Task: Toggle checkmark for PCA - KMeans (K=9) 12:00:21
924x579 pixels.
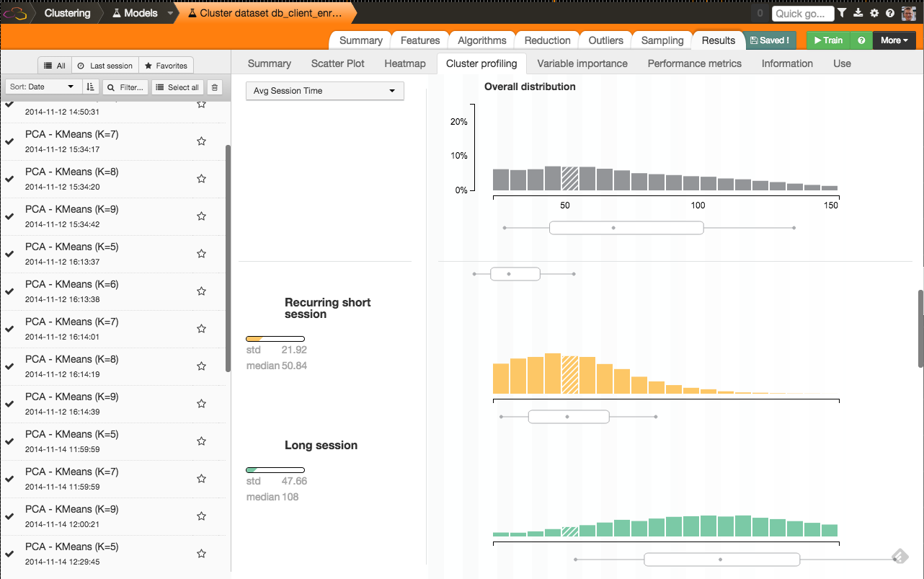Action: point(9,516)
